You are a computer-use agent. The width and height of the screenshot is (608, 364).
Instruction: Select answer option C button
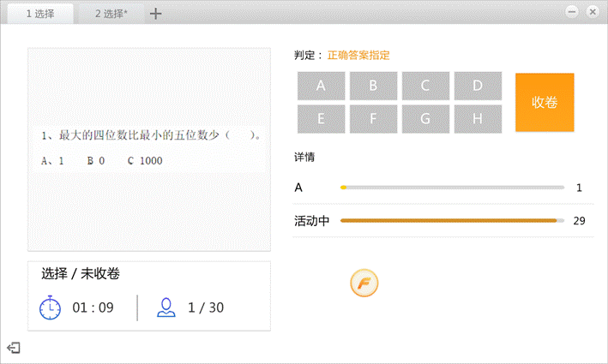425,86
